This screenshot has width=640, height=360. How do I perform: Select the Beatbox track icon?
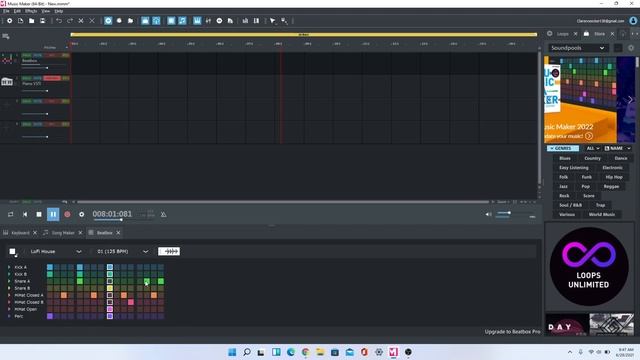7,60
